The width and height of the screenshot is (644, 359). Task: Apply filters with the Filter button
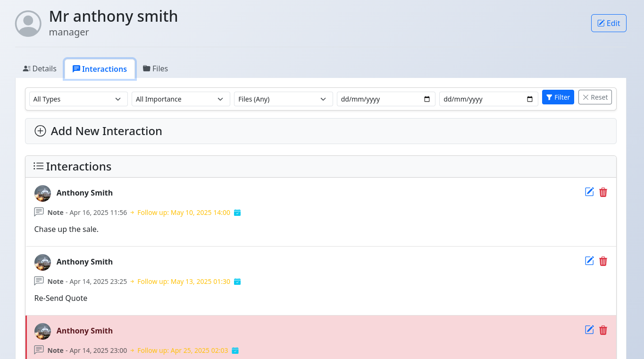[x=558, y=97]
